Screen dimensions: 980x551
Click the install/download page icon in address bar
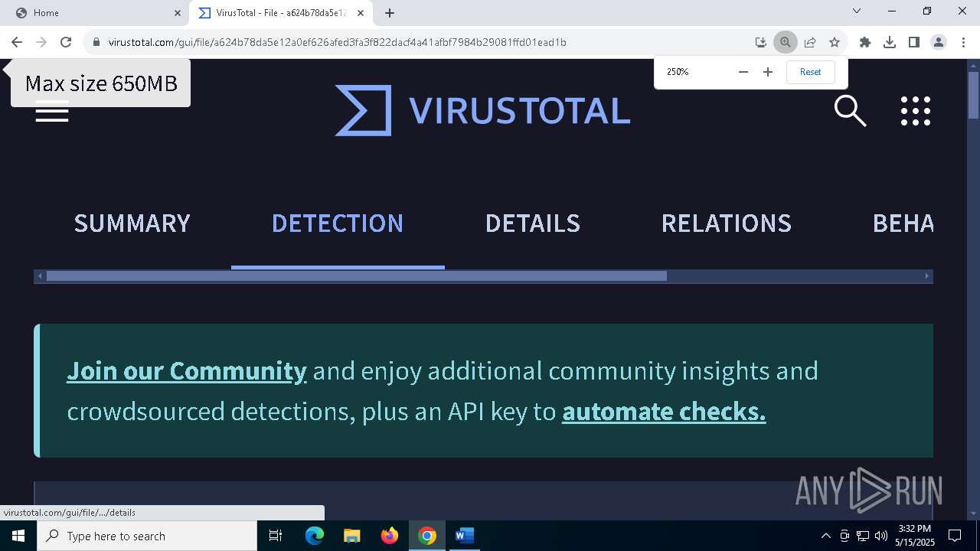[760, 42]
